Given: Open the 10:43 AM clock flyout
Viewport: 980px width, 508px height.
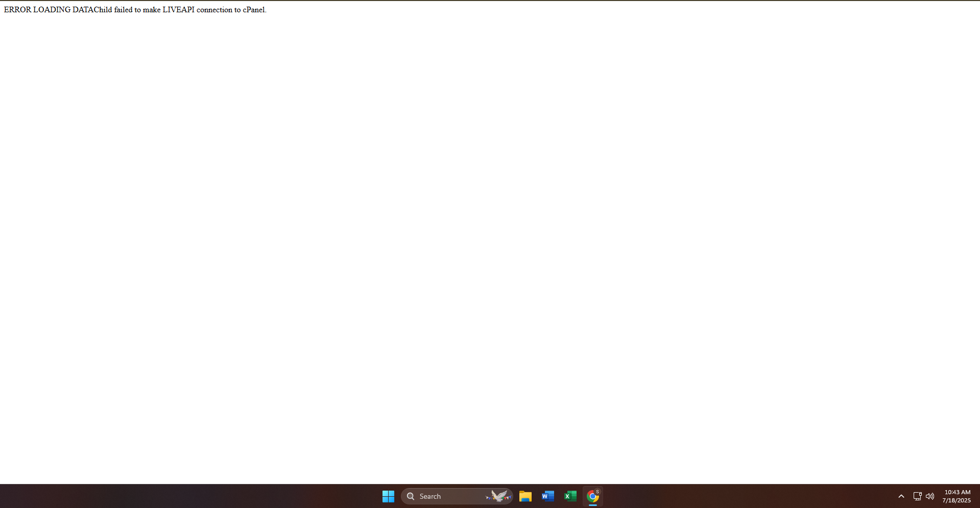Looking at the screenshot, I should coord(957,492).
